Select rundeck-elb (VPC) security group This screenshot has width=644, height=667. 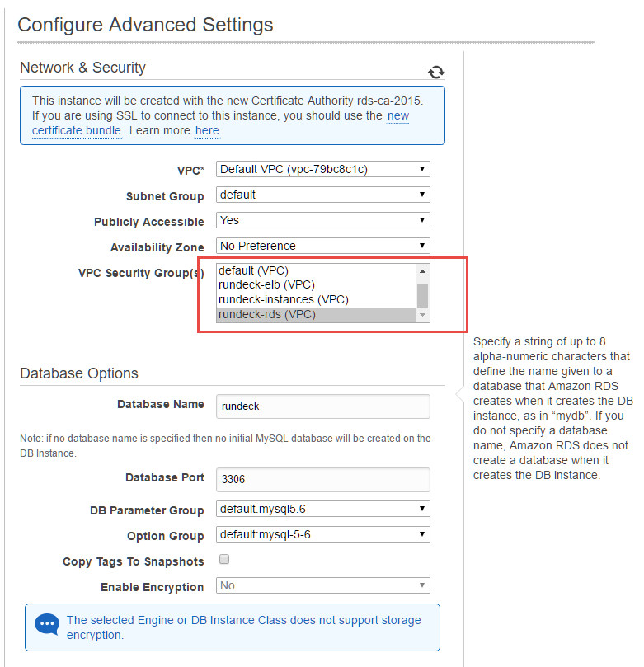316,285
